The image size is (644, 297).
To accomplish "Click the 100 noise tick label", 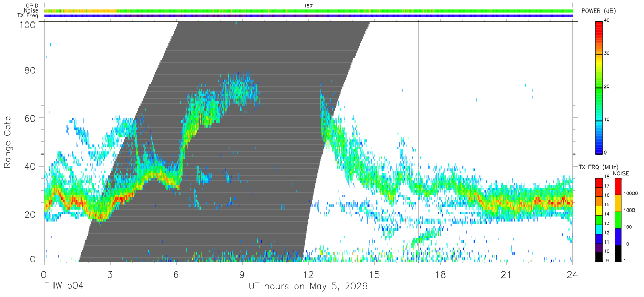I will tap(628, 227).
